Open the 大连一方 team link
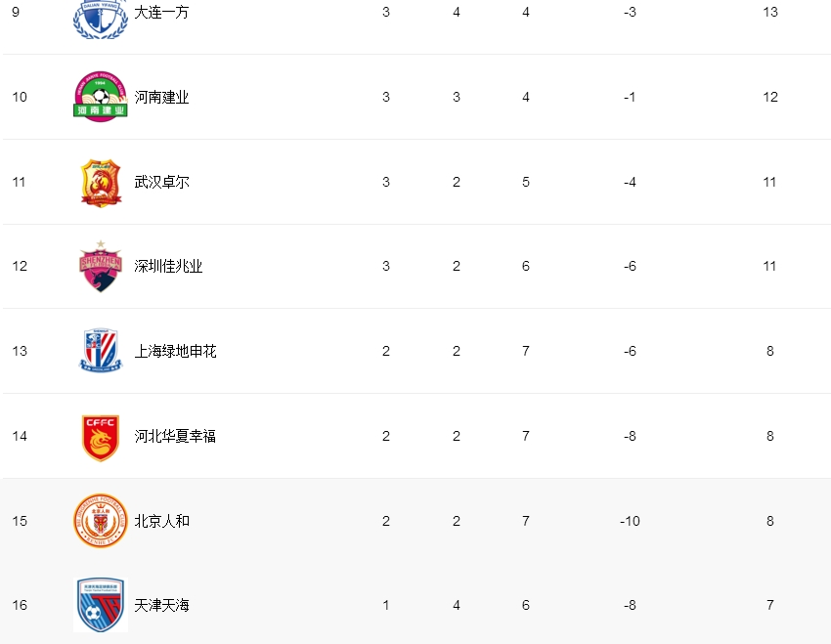 (161, 13)
